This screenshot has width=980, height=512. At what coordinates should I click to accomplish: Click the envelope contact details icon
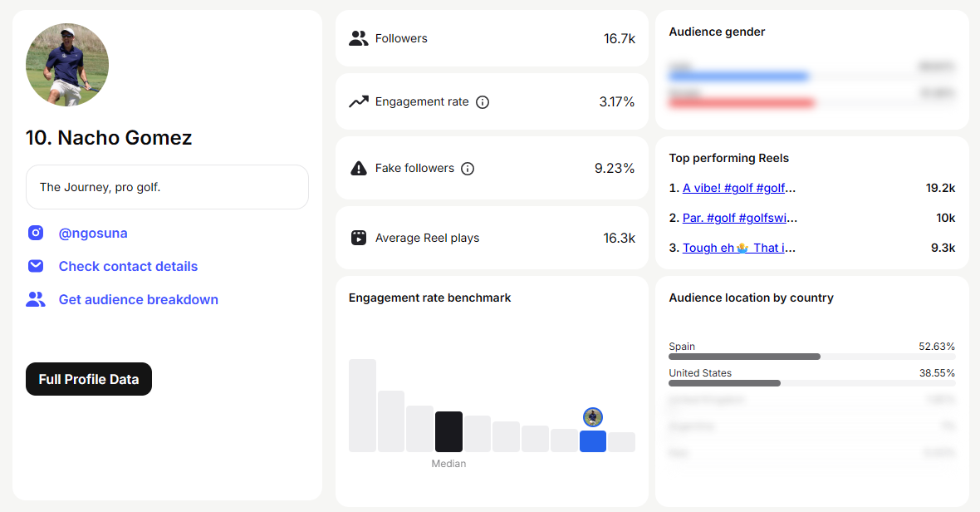coord(36,266)
